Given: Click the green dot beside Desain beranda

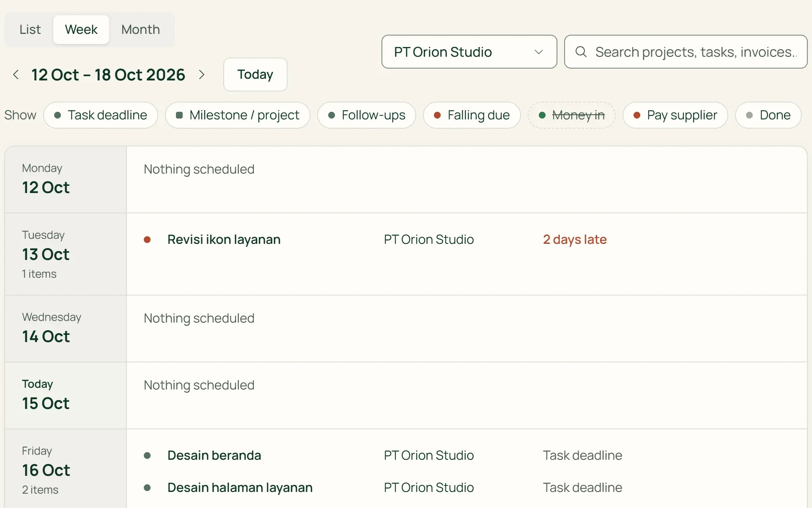Looking at the screenshot, I should [147, 456].
